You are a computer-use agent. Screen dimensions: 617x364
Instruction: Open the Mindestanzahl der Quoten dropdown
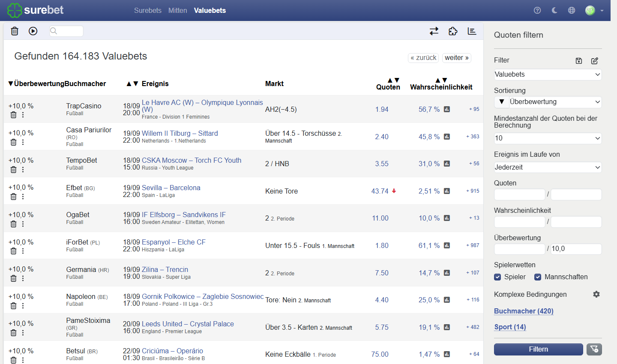(x=548, y=138)
